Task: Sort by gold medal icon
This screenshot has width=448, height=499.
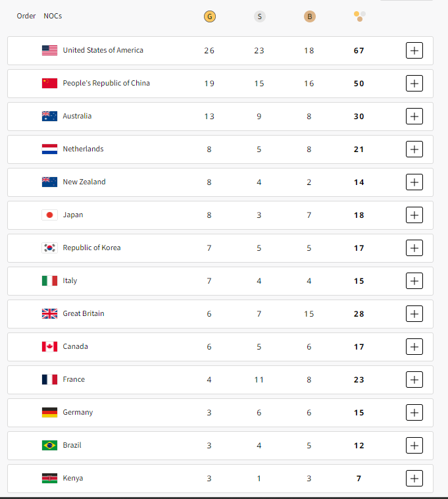Action: pyautogui.click(x=210, y=16)
